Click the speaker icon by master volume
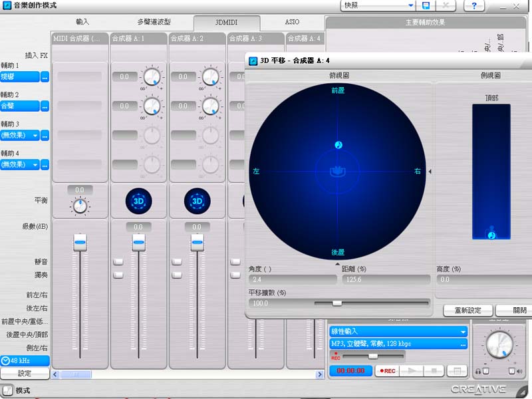The image size is (532, 399). [519, 371]
